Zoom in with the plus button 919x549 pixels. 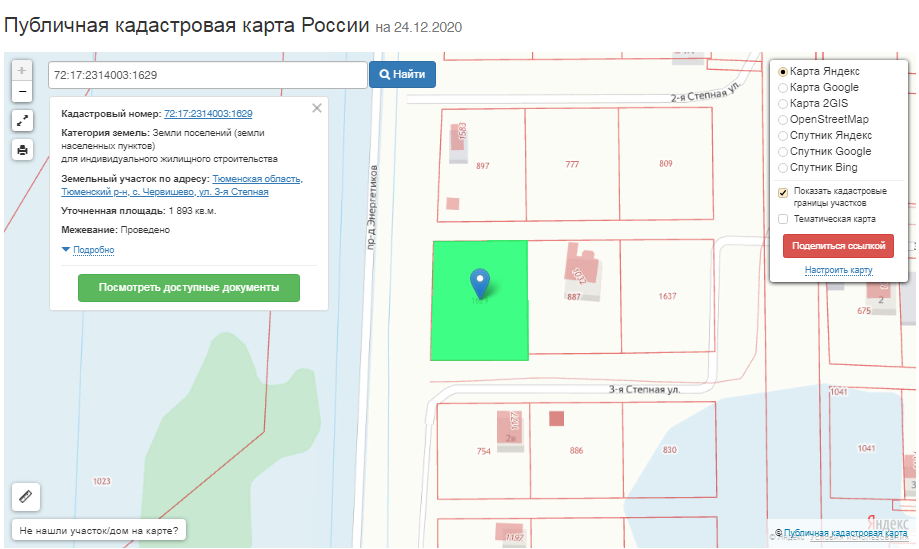pyautogui.click(x=22, y=71)
